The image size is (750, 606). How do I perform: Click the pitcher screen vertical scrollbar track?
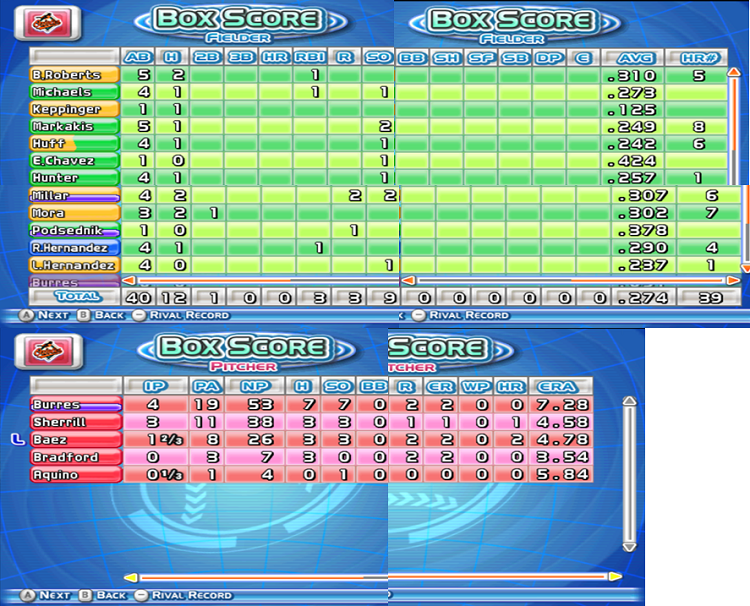click(x=629, y=474)
